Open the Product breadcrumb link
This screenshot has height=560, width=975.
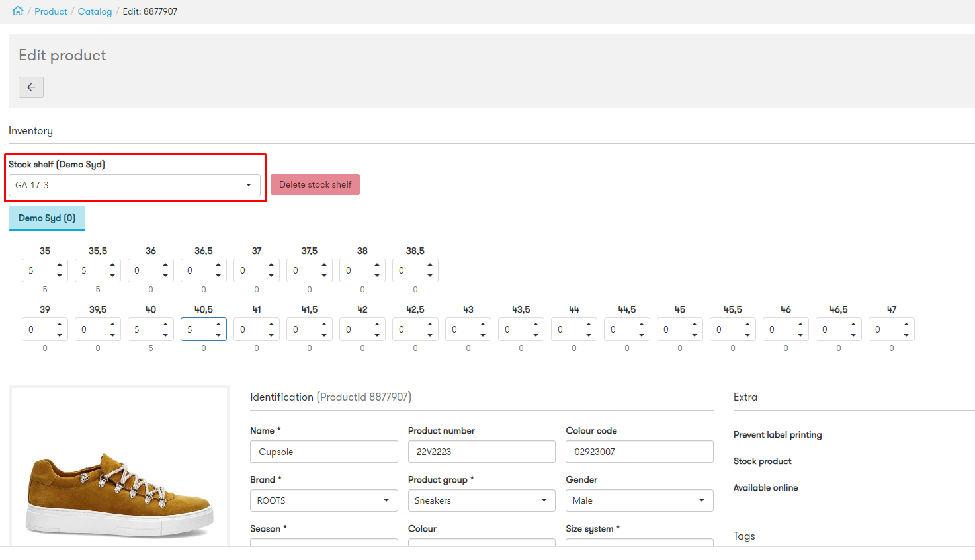[51, 11]
